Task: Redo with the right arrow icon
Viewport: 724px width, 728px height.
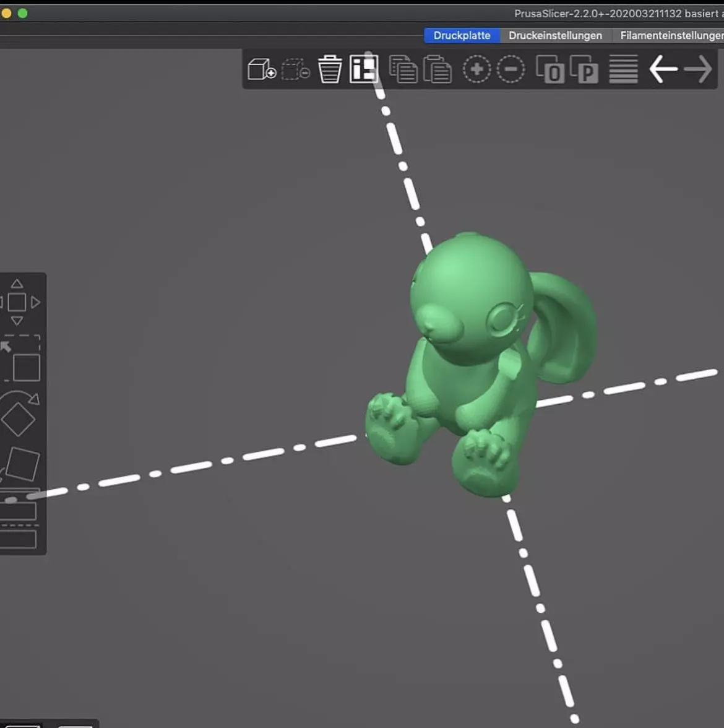Action: 697,69
